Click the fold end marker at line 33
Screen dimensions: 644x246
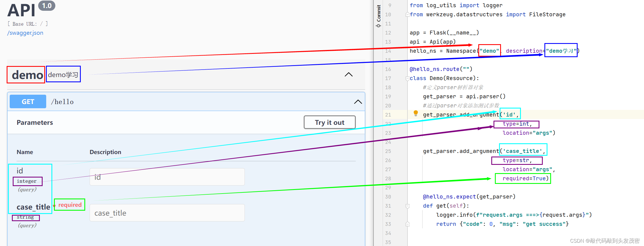(x=407, y=224)
